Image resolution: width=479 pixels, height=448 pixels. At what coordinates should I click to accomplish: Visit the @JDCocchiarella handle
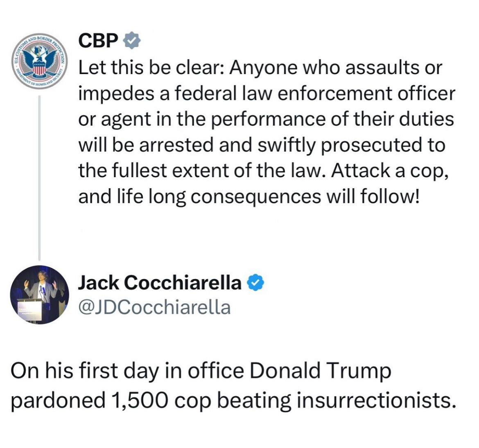point(155,308)
